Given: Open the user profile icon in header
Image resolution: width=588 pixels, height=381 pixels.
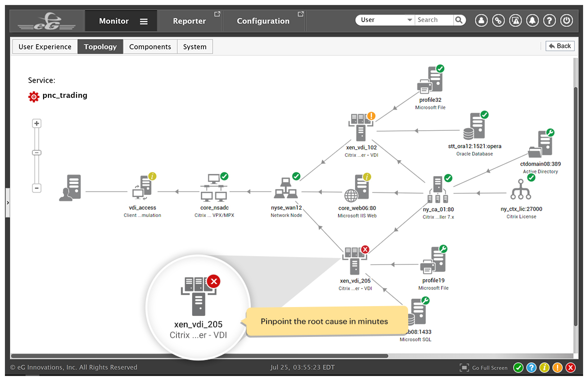Looking at the screenshot, I should pos(481,20).
